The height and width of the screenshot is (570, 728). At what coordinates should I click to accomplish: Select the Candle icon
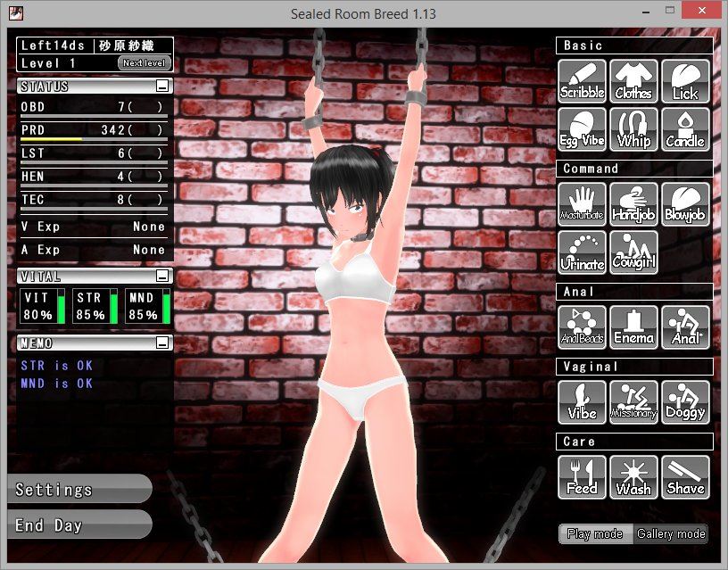click(x=686, y=129)
